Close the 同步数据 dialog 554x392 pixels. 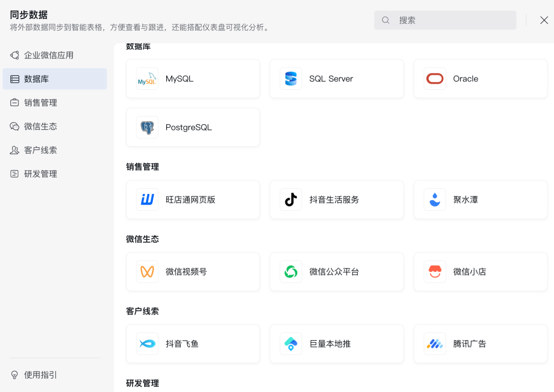click(544, 20)
